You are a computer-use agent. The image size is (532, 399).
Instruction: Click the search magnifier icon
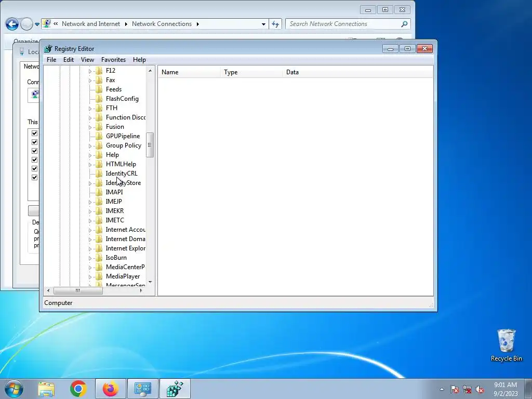[x=404, y=24]
